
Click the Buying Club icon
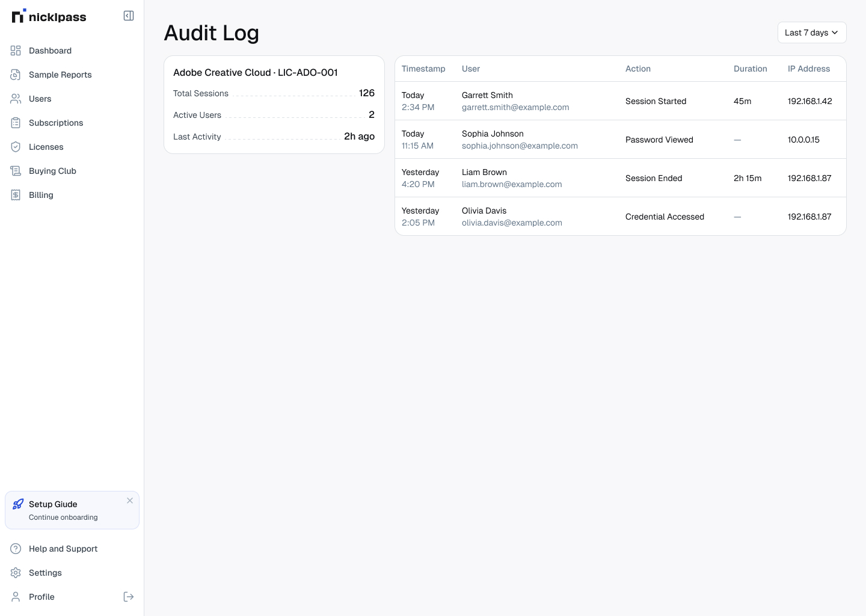(x=16, y=171)
